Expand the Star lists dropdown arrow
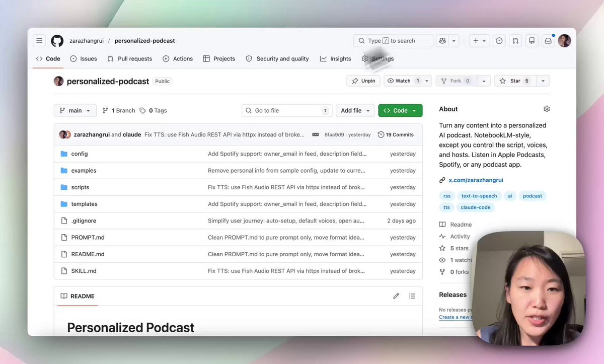Image resolution: width=604 pixels, height=364 pixels. pyautogui.click(x=543, y=81)
